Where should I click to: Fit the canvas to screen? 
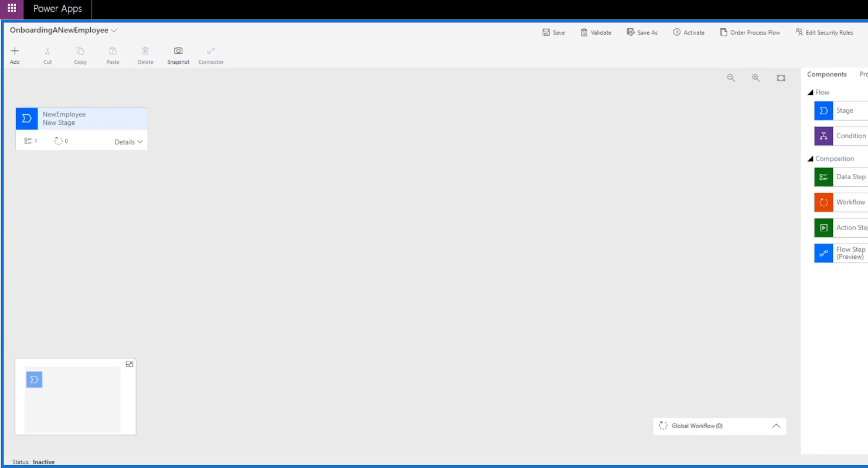(781, 78)
